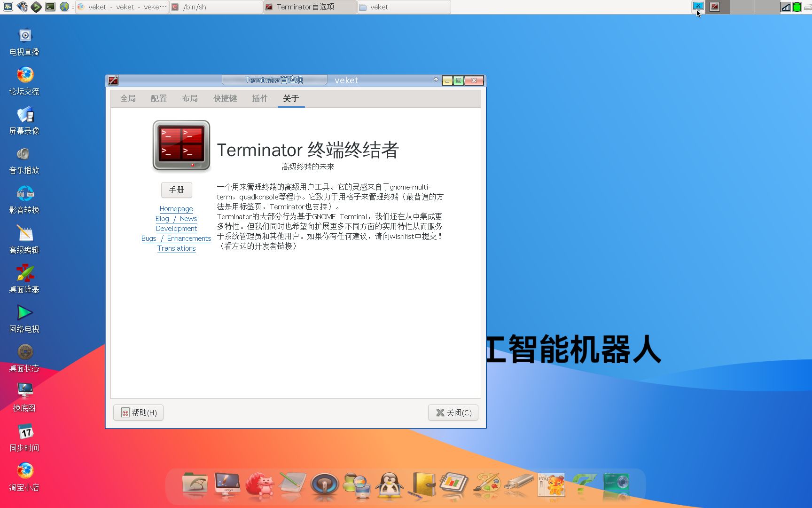Click the Tux penguin dock icon
The image size is (812, 508).
coord(390,484)
